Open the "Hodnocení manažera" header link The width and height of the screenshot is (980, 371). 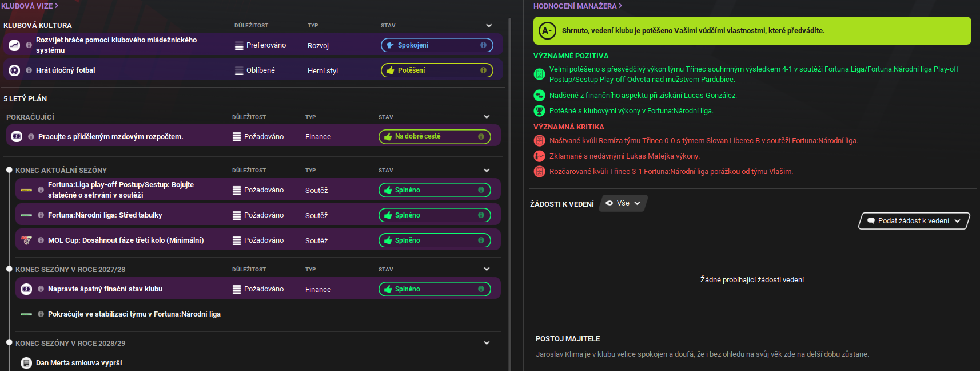577,6
